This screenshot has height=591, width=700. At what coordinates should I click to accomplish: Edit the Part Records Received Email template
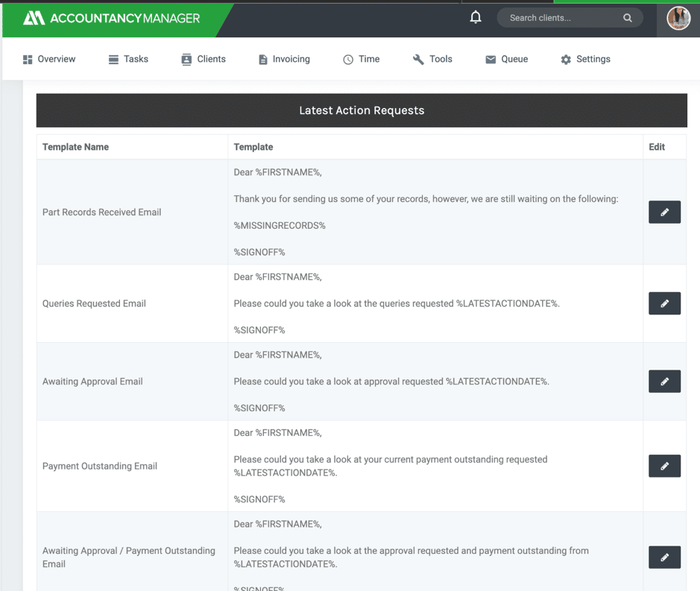[664, 212]
